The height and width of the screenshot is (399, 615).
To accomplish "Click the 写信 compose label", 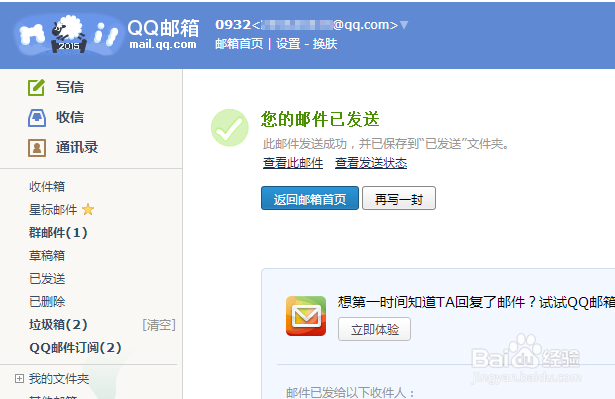I will coord(70,87).
